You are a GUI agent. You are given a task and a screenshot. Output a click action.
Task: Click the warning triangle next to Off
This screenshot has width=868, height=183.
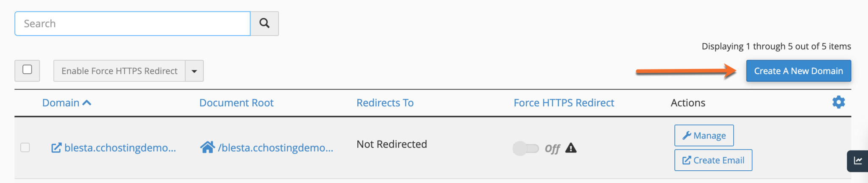(571, 148)
